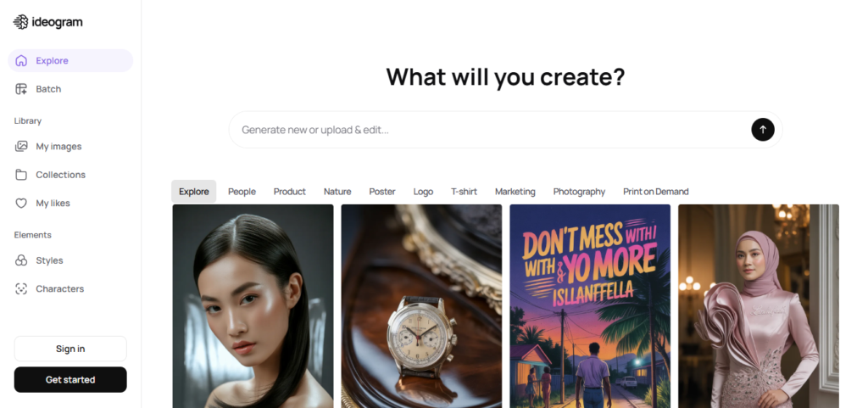This screenshot has width=868, height=408.
Task: Open the woman in pink hijab thumbnail
Action: (759, 306)
